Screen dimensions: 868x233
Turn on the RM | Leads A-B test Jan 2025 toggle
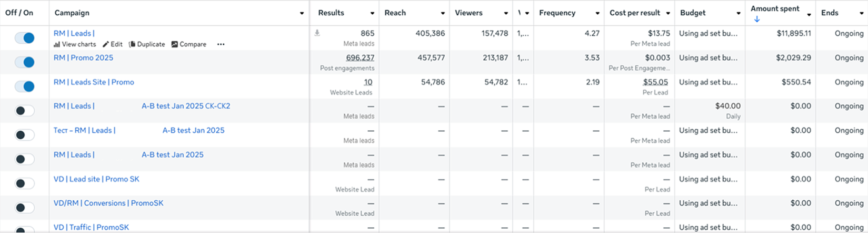pyautogui.click(x=25, y=159)
